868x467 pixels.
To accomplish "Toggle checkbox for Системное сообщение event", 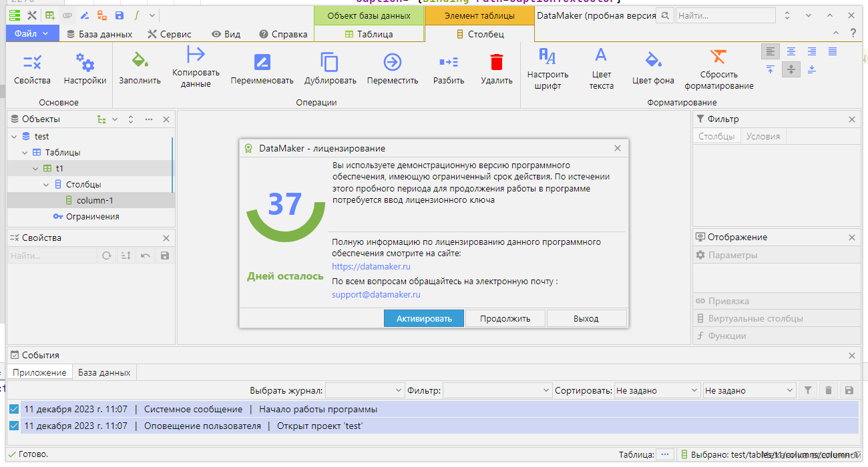I will [x=14, y=409].
